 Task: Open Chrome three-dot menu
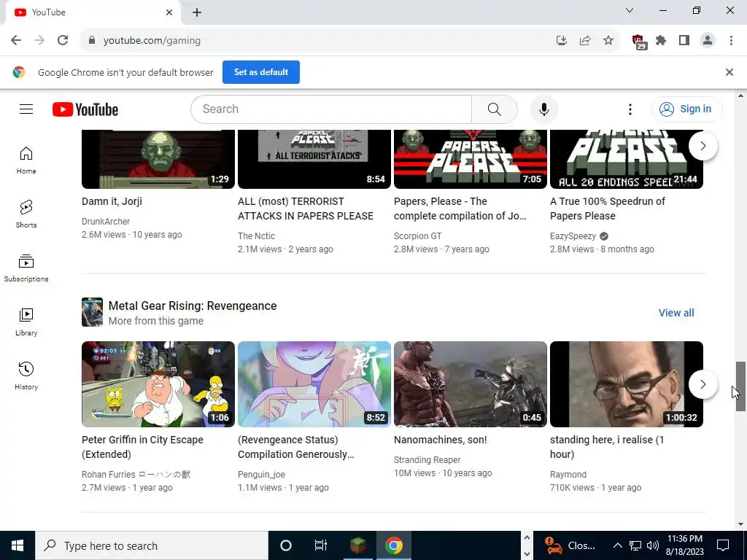pyautogui.click(x=731, y=41)
